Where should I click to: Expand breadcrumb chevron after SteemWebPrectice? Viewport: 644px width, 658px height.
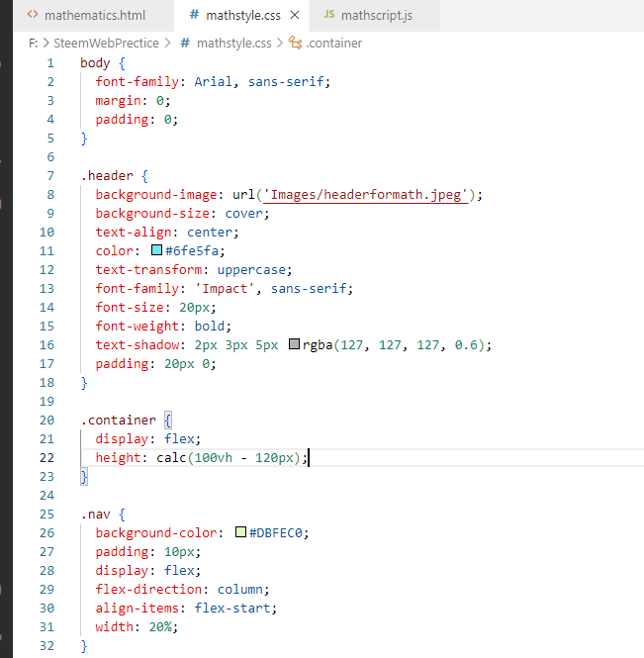(x=167, y=43)
